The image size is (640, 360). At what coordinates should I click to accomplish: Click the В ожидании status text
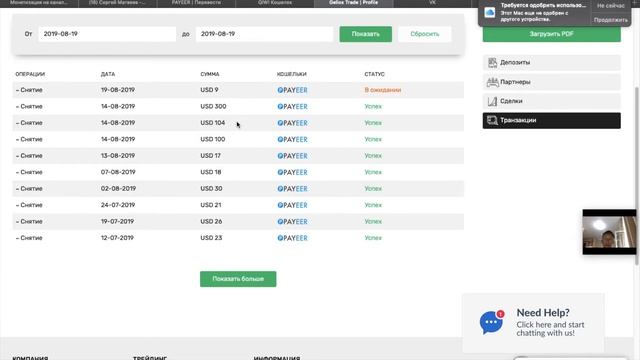(382, 90)
